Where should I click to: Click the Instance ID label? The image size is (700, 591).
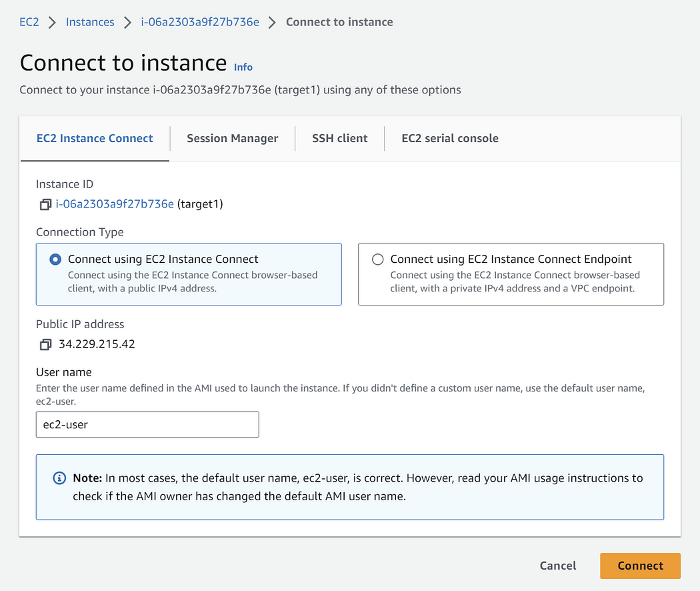65,184
